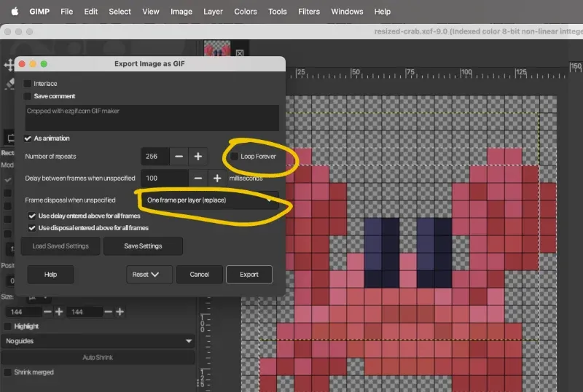The image size is (583, 392).
Task: Enable the Highlight checkbox
Action: click(x=7, y=326)
